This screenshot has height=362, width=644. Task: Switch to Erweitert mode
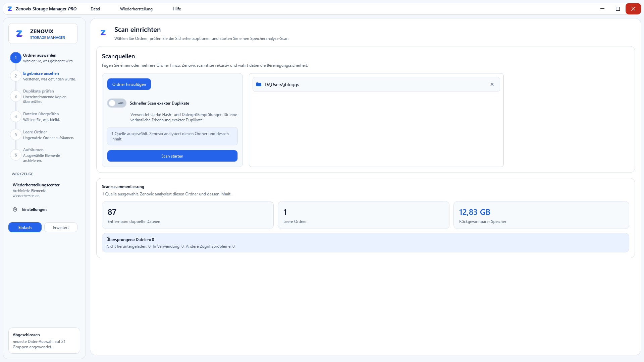click(x=61, y=228)
